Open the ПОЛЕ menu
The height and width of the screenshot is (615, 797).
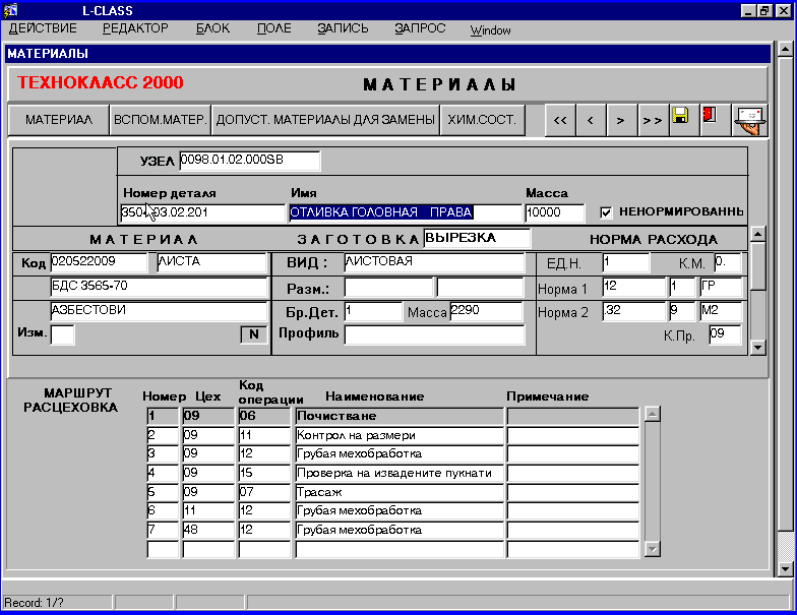coord(274,28)
